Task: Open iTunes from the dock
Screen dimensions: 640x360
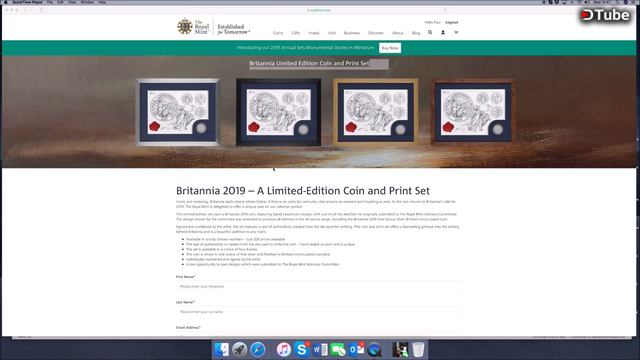Action: click(284, 349)
